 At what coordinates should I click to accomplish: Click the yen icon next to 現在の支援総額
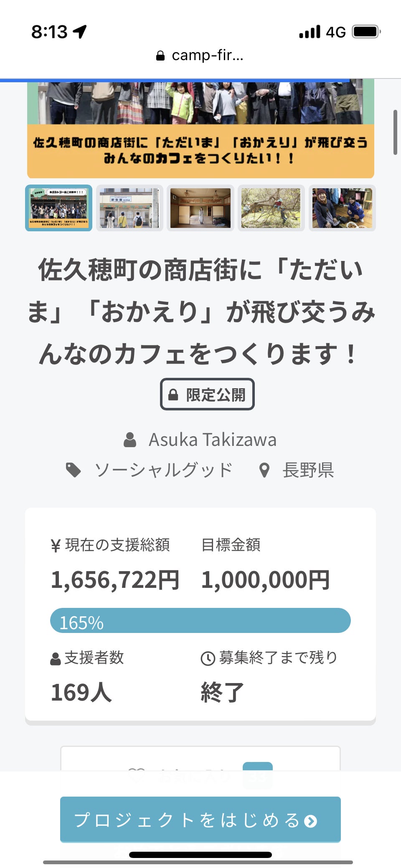coord(56,546)
